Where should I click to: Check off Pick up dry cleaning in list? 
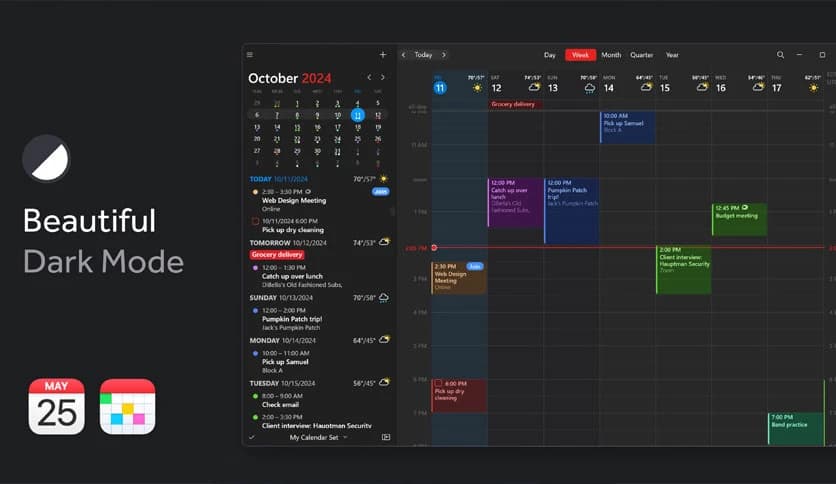coord(255,221)
